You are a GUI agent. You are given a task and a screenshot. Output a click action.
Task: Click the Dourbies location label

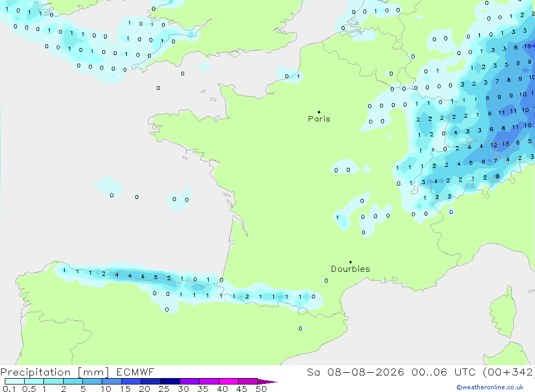pos(350,269)
